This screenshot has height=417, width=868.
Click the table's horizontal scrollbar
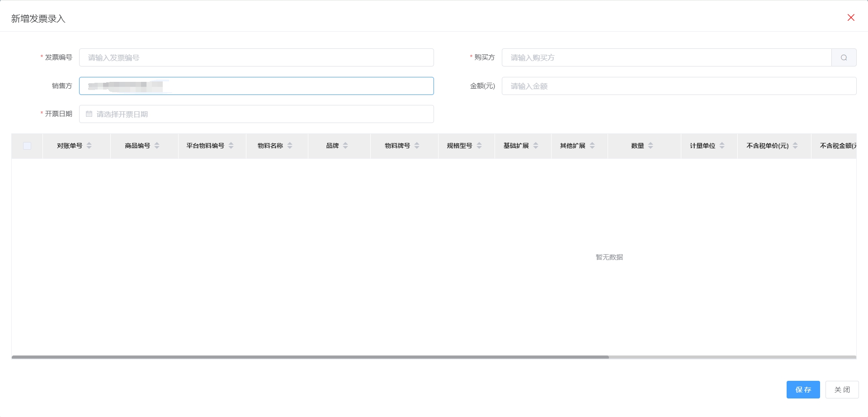(x=310, y=357)
